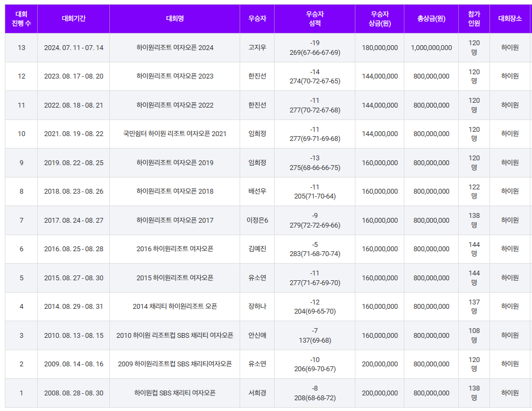Click date range 2008. 08. 28 - 08. 30
Screen dimensions: 532x411
tap(74, 393)
